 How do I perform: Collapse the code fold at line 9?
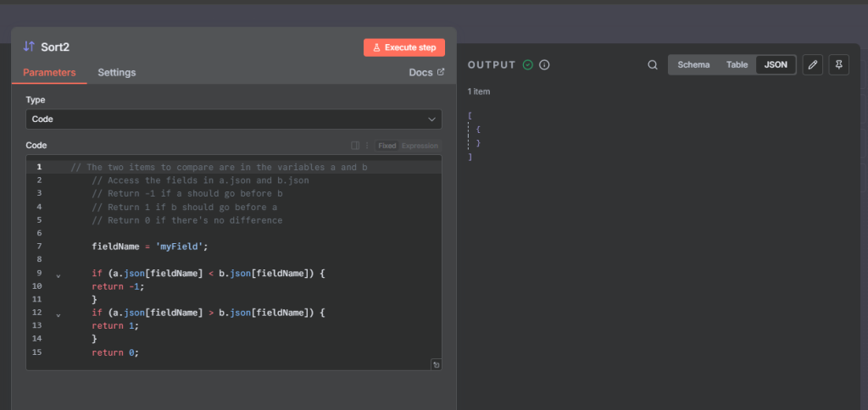[x=58, y=275]
